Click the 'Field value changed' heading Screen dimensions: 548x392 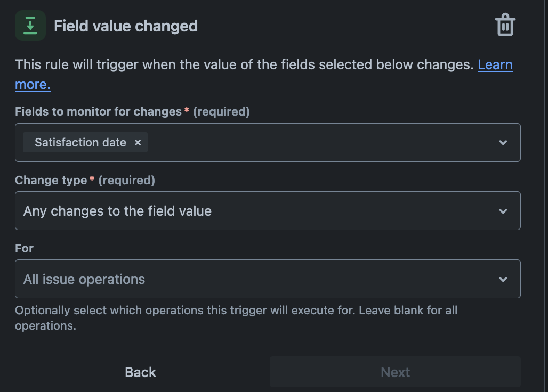coord(126,26)
